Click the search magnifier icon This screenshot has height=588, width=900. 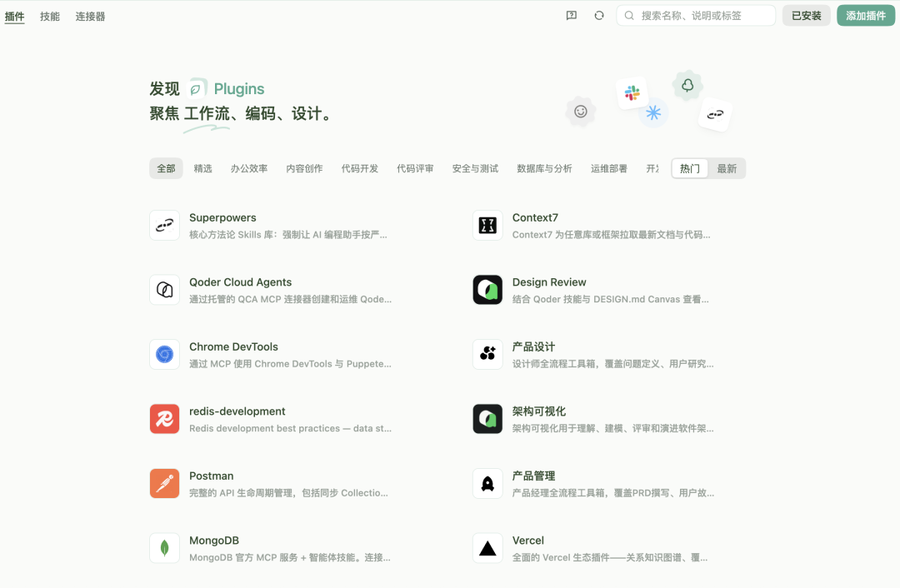629,16
